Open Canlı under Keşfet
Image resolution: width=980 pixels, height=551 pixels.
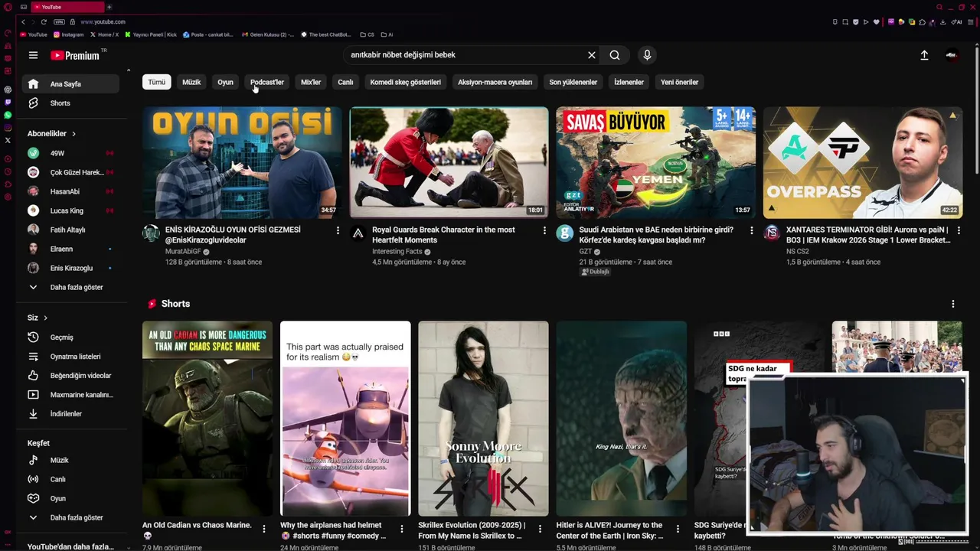[x=69, y=479]
